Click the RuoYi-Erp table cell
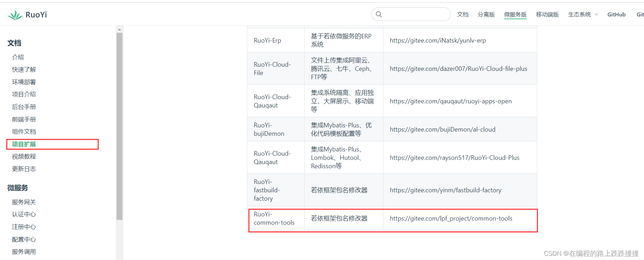The height and width of the screenshot is (260, 644). pos(276,40)
